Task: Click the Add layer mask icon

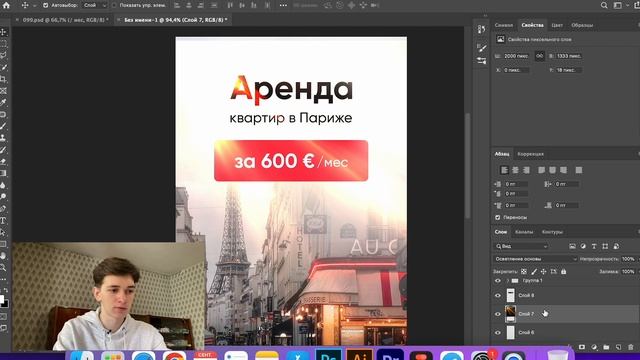Action: [x=582, y=347]
